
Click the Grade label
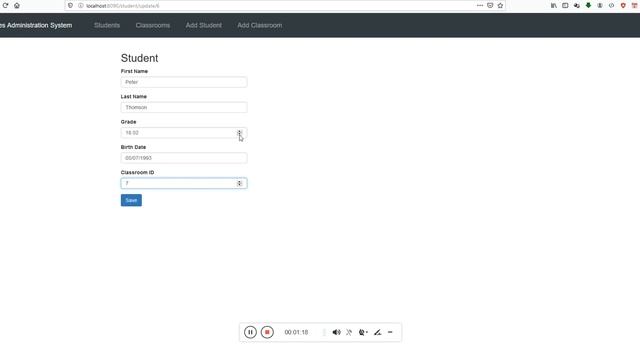click(x=129, y=122)
